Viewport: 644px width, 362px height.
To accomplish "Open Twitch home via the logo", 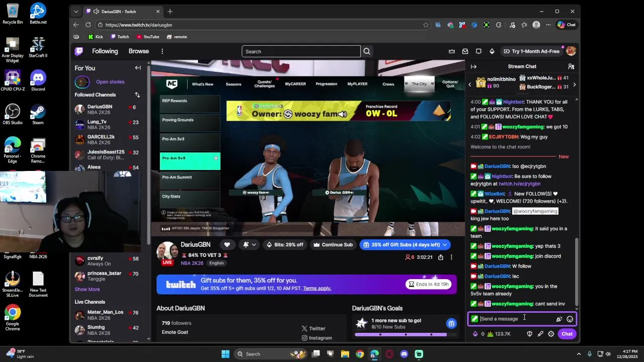I will (x=79, y=51).
